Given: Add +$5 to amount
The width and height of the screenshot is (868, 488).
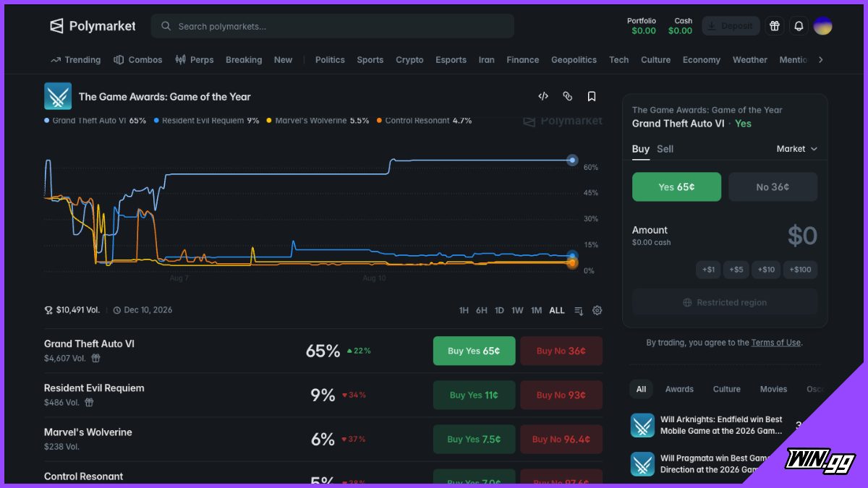Looking at the screenshot, I should [x=736, y=270].
